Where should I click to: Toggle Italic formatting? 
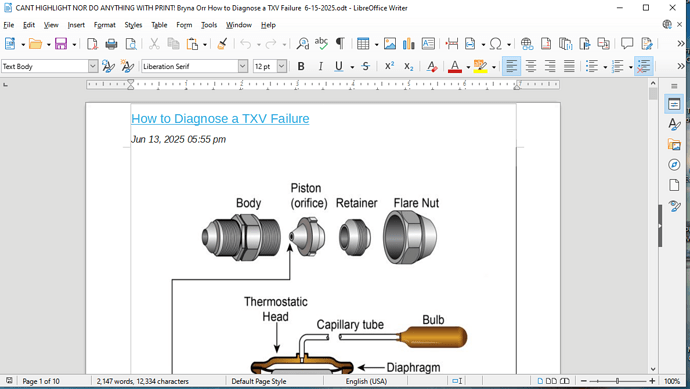(320, 66)
